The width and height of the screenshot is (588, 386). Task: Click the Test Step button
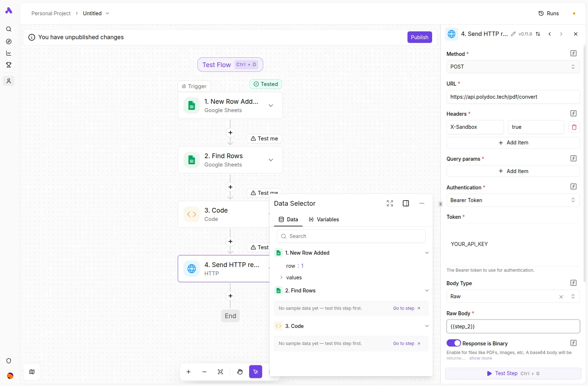[513, 373]
